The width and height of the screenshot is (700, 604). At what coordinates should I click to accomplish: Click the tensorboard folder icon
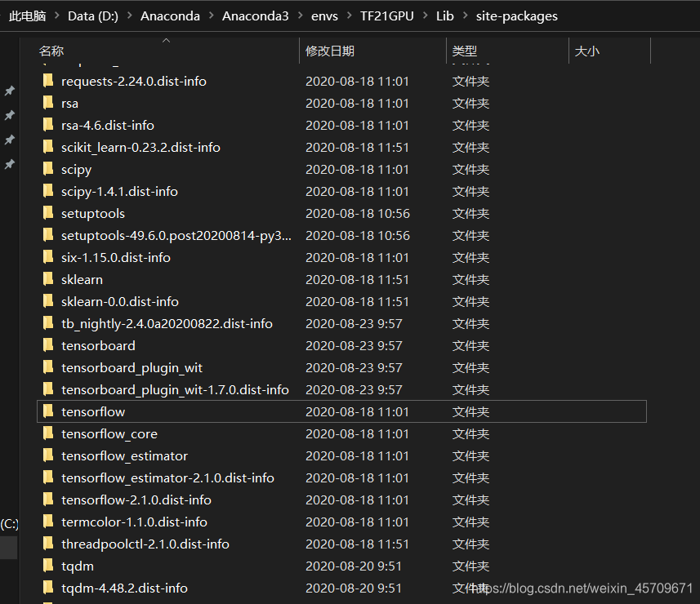47,344
